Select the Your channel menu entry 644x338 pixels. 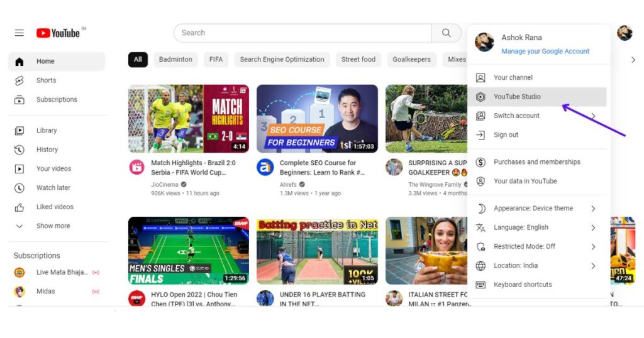[537, 77]
